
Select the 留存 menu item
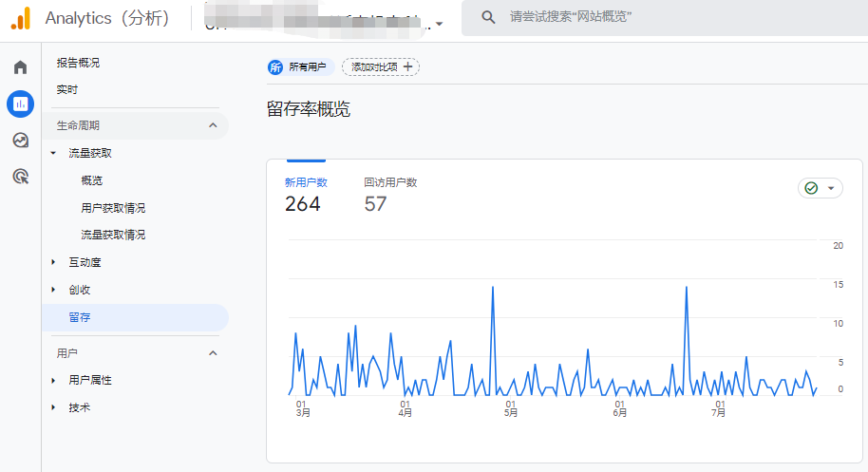coord(80,317)
